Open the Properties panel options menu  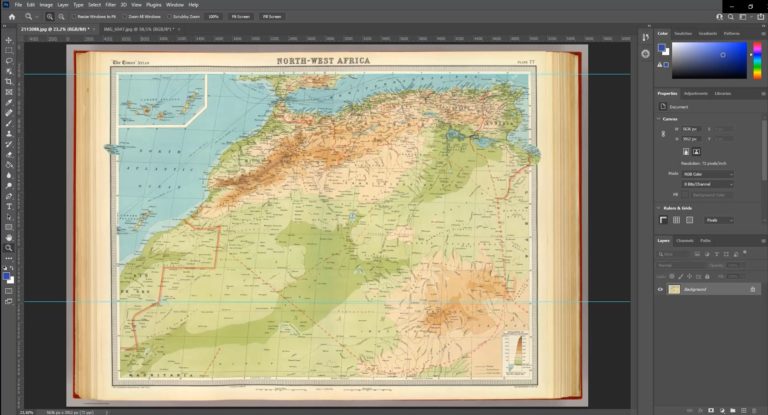[x=763, y=94]
